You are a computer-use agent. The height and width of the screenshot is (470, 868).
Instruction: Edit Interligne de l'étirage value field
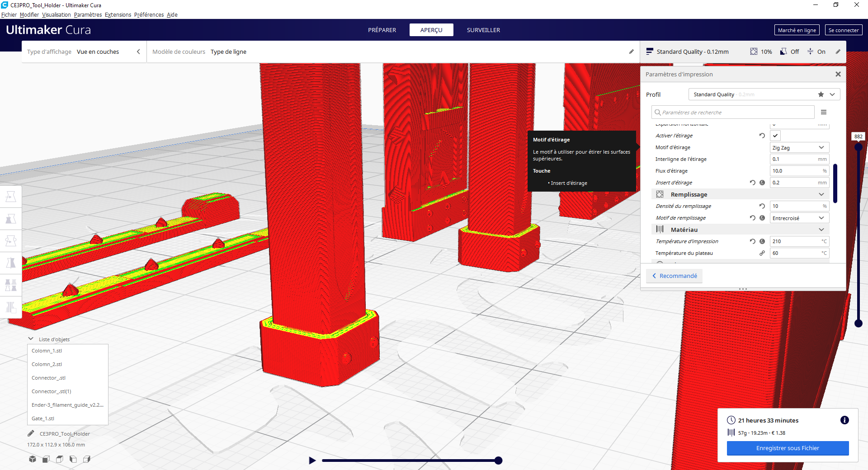coord(799,159)
